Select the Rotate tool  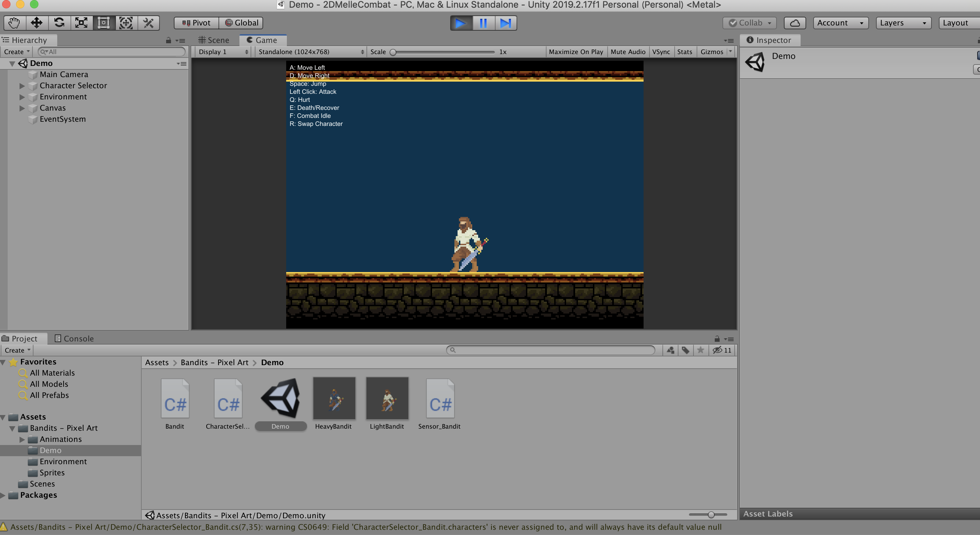(x=59, y=23)
